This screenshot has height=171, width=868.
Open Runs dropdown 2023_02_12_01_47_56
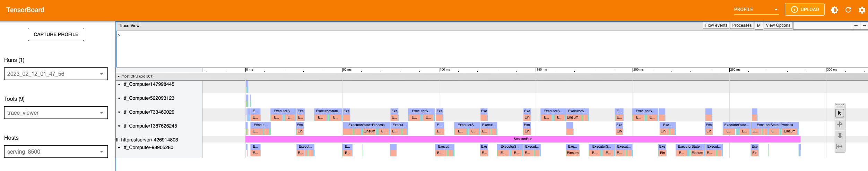(x=56, y=74)
